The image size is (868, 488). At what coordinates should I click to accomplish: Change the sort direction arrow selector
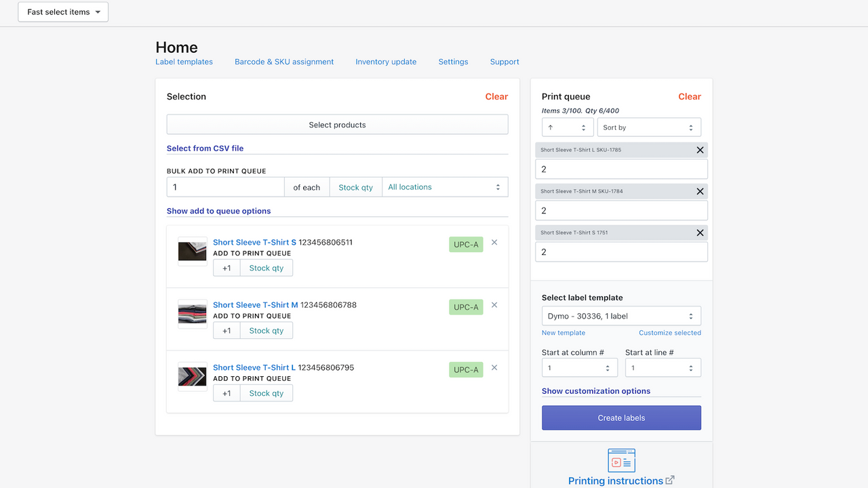click(566, 127)
